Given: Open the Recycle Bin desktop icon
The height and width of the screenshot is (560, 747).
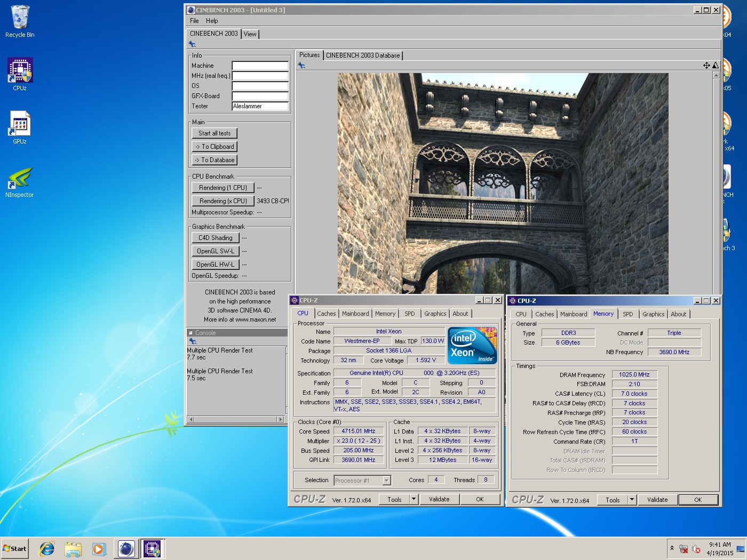Looking at the screenshot, I should click(20, 21).
